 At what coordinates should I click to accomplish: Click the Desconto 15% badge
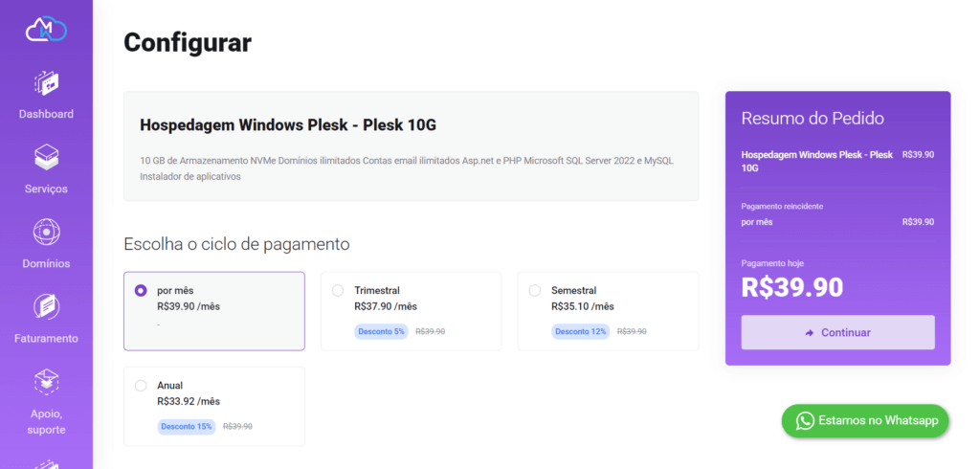click(187, 427)
